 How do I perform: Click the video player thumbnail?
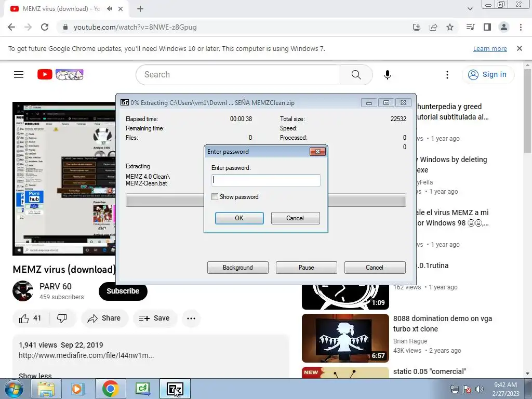pyautogui.click(x=64, y=179)
